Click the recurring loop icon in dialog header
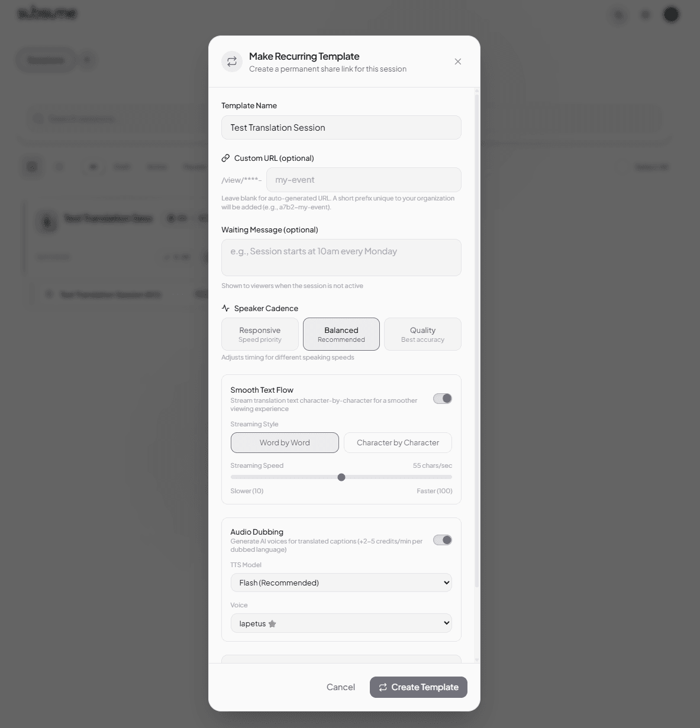Image resolution: width=700 pixels, height=728 pixels. point(231,62)
